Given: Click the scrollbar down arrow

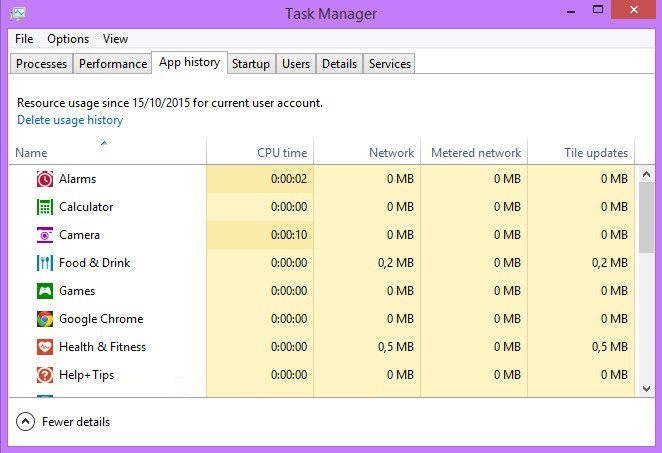Looking at the screenshot, I should click(x=646, y=389).
